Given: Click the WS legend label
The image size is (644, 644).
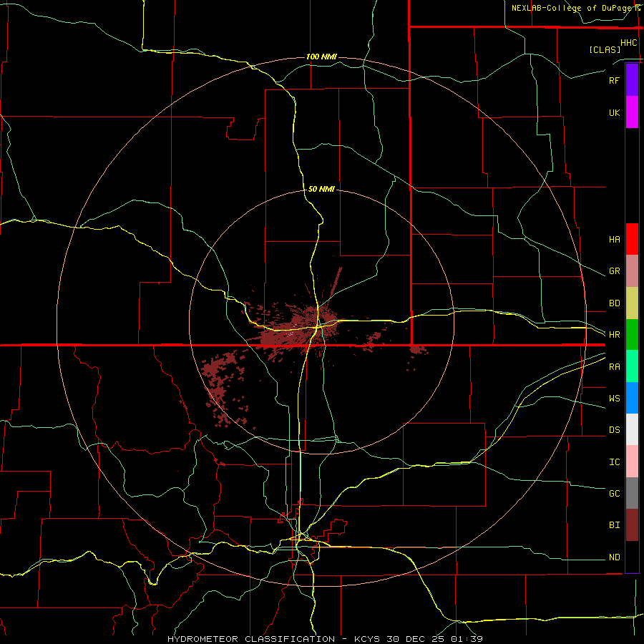Looking at the screenshot, I should [x=614, y=399].
